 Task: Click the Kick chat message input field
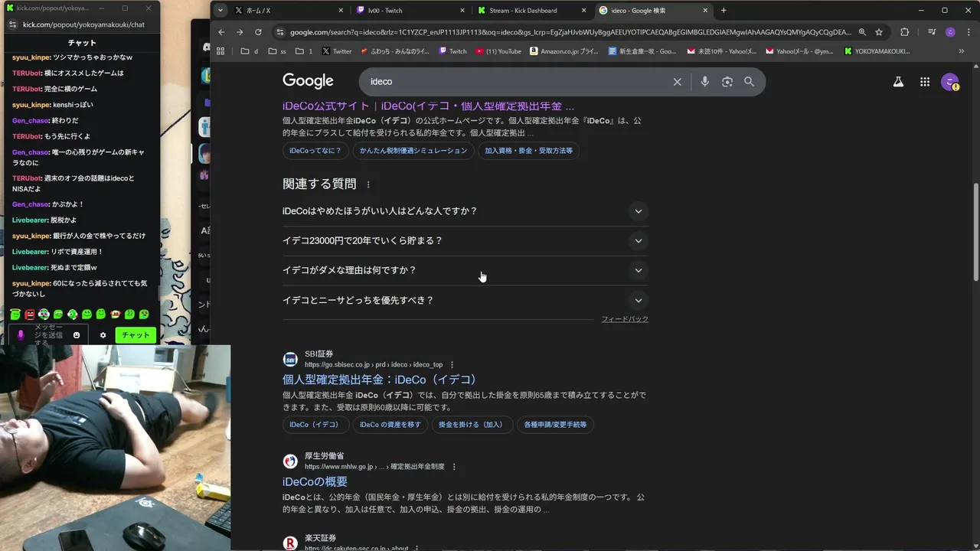pyautogui.click(x=50, y=335)
